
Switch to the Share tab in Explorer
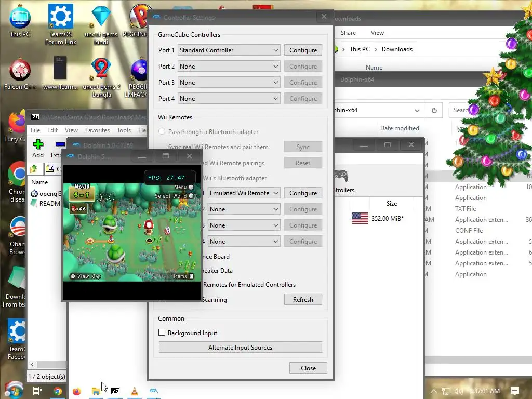coord(348,33)
